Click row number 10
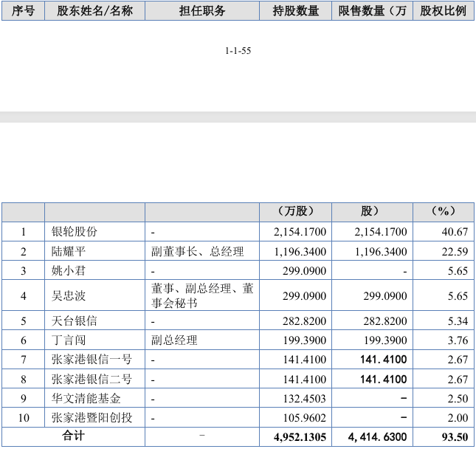The image size is (476, 449). (x=24, y=418)
